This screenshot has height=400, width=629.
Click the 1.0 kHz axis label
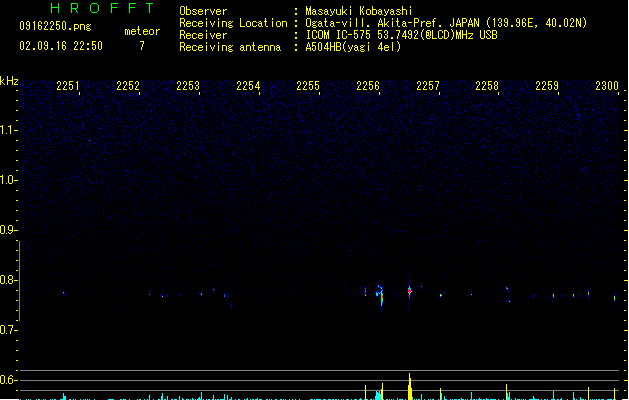pyautogui.click(x=8, y=180)
